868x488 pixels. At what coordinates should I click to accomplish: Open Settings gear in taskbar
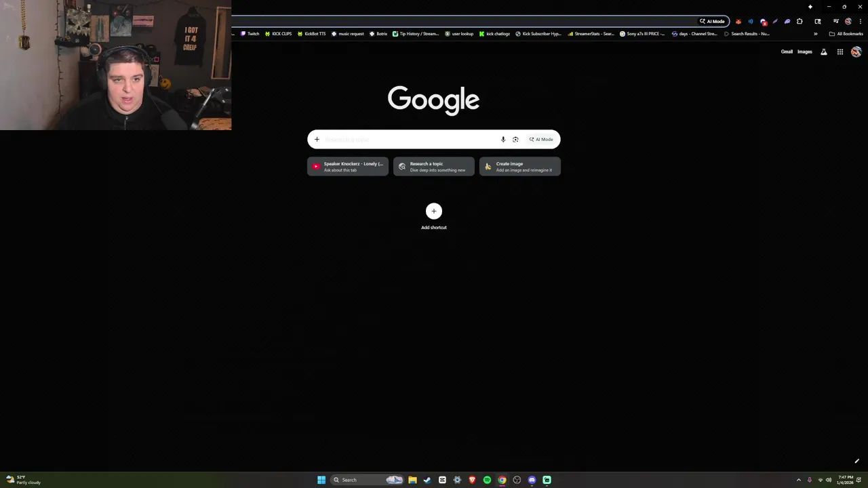point(457,480)
